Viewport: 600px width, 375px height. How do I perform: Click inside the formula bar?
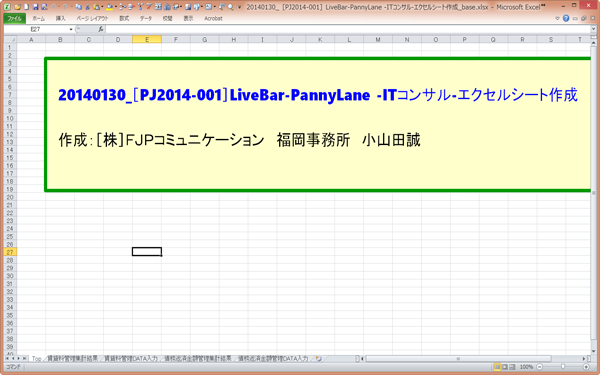(347, 29)
